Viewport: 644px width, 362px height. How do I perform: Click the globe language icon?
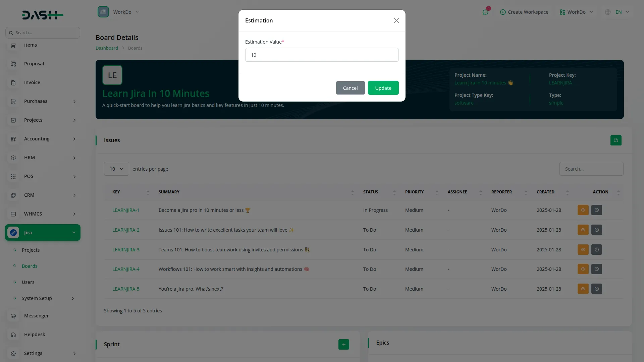coord(608,12)
